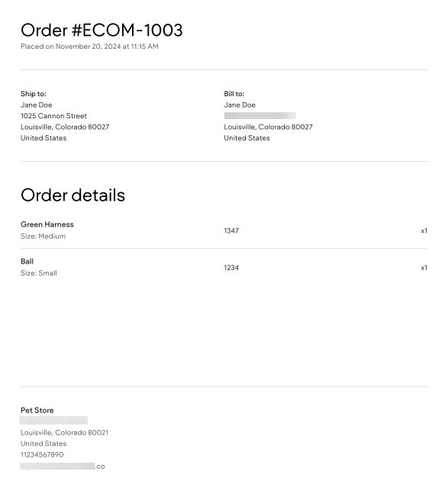Click SKU number 1347
This screenshot has width=448, height=481.
[231, 231]
